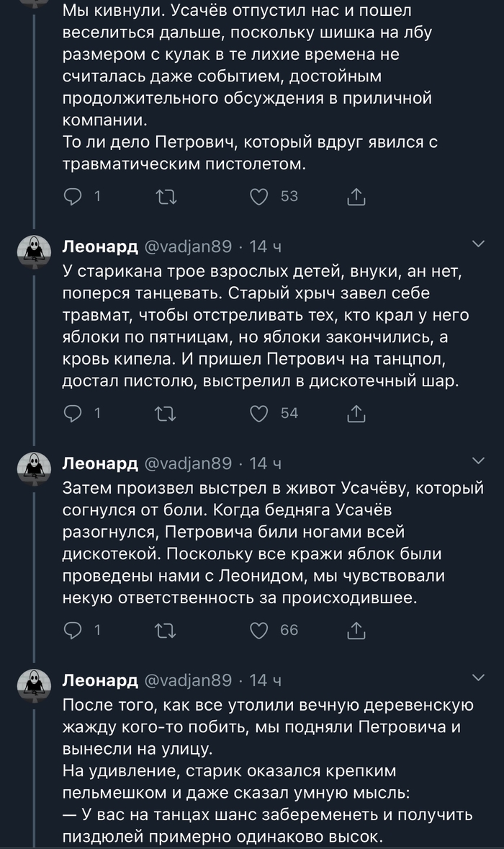The image size is (504, 849).
Task: Click the avatar beside "После того" tweet
Action: pyautogui.click(x=35, y=685)
